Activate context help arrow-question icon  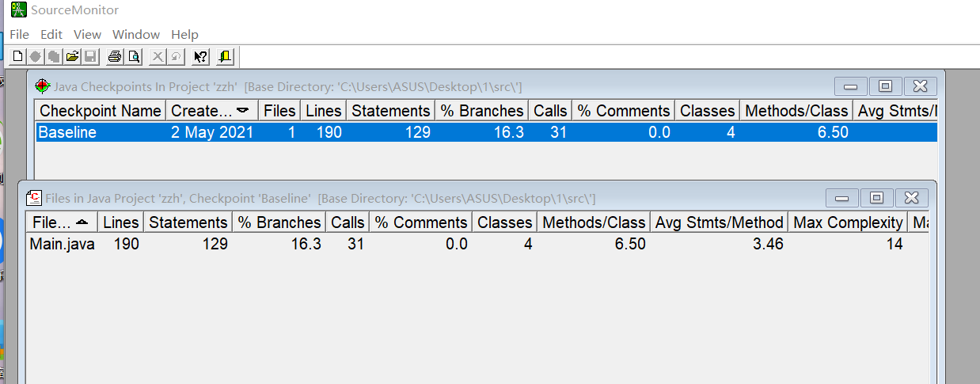(x=200, y=56)
